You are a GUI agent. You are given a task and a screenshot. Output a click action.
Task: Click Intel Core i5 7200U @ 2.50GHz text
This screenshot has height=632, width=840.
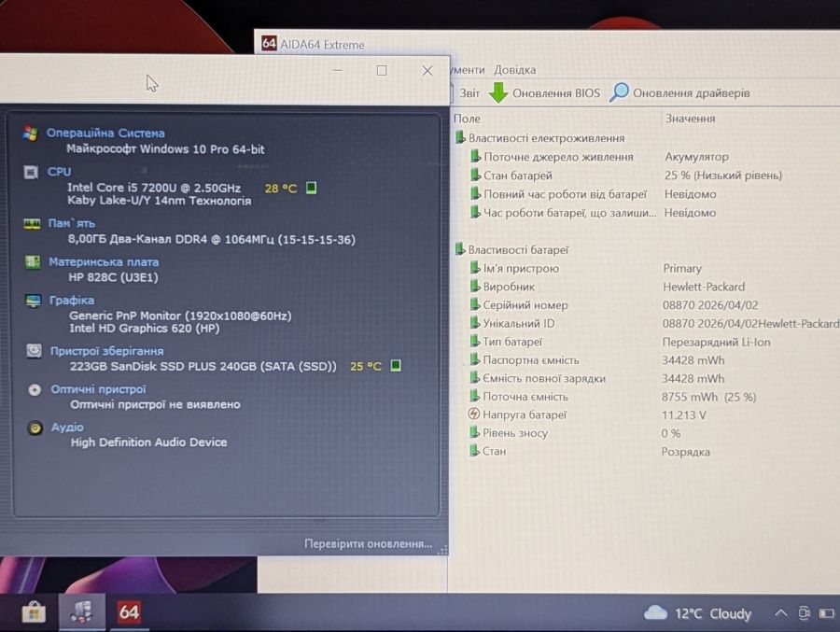(x=154, y=188)
